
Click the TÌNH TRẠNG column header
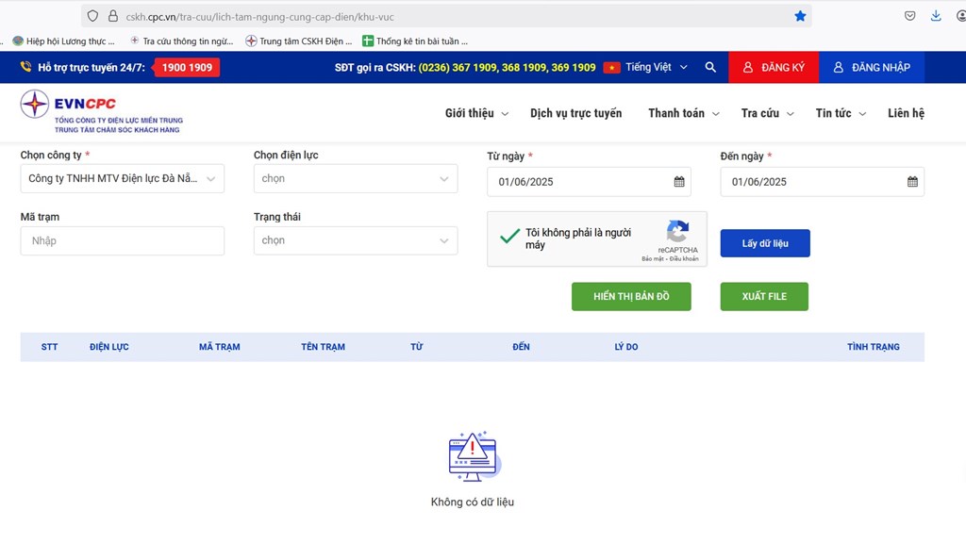pyautogui.click(x=873, y=347)
